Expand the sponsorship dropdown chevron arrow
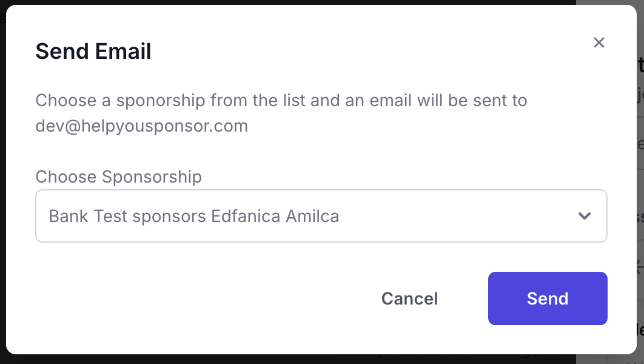The height and width of the screenshot is (364, 644). tap(585, 216)
